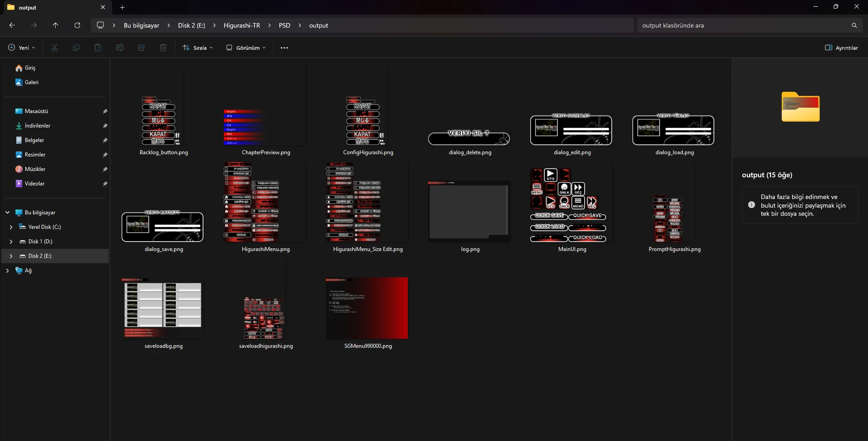Open the Sırala sort dropdown
The image size is (868, 441).
pyautogui.click(x=198, y=47)
